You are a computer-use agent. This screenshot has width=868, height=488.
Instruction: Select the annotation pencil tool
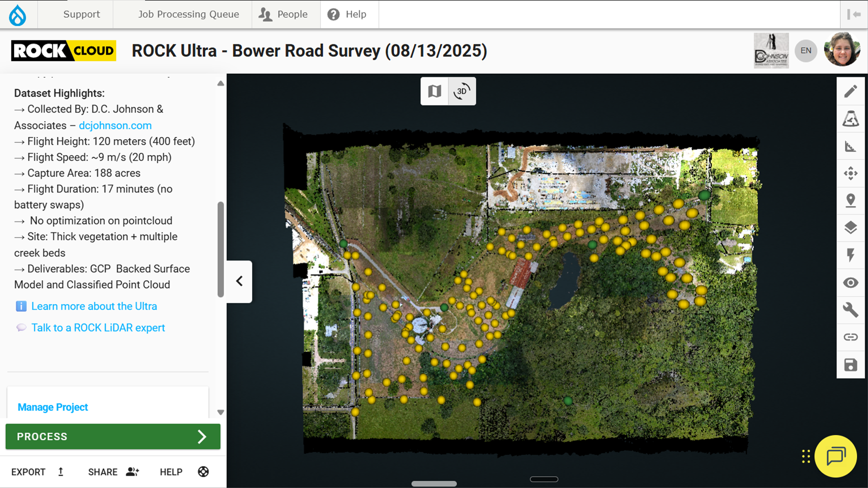851,91
